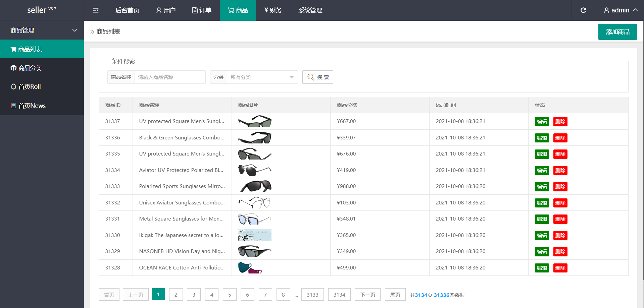
Task: Open 首页News in the sidebar
Action: point(42,106)
